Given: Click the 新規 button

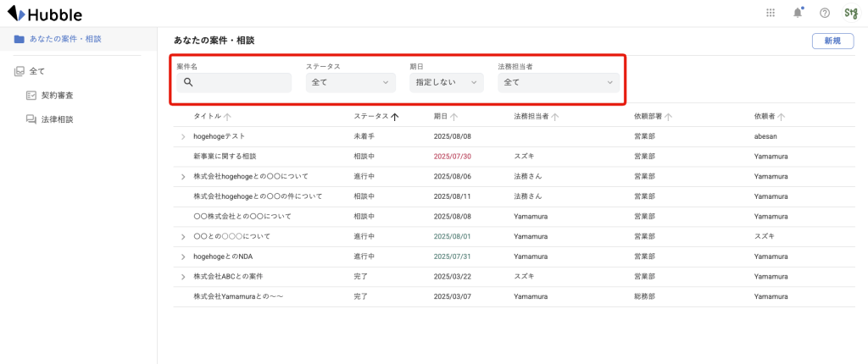Looking at the screenshot, I should [832, 41].
